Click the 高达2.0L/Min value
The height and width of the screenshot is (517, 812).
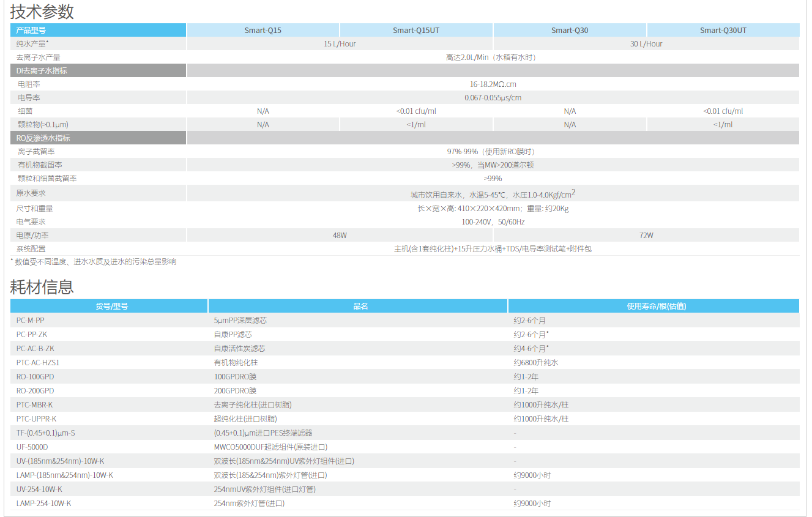point(491,58)
